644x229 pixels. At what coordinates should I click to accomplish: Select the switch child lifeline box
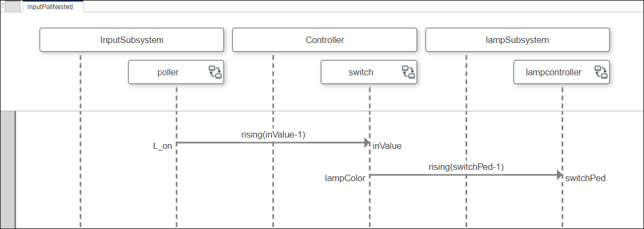click(360, 72)
